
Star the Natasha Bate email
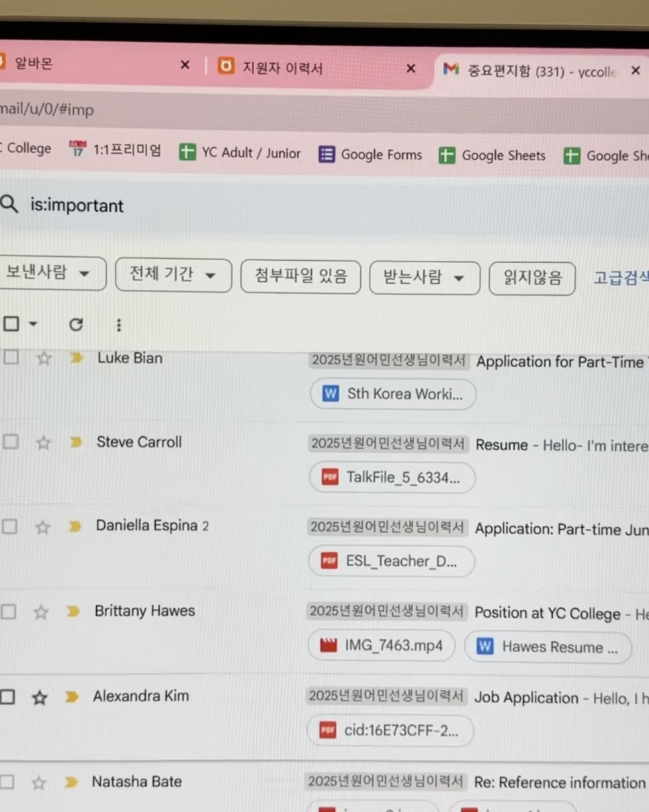tap(39, 782)
